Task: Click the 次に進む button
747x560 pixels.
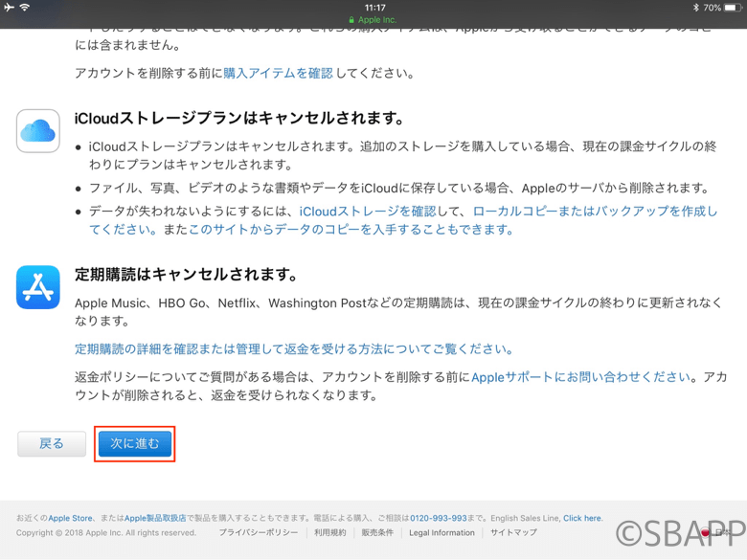Action: coord(135,444)
